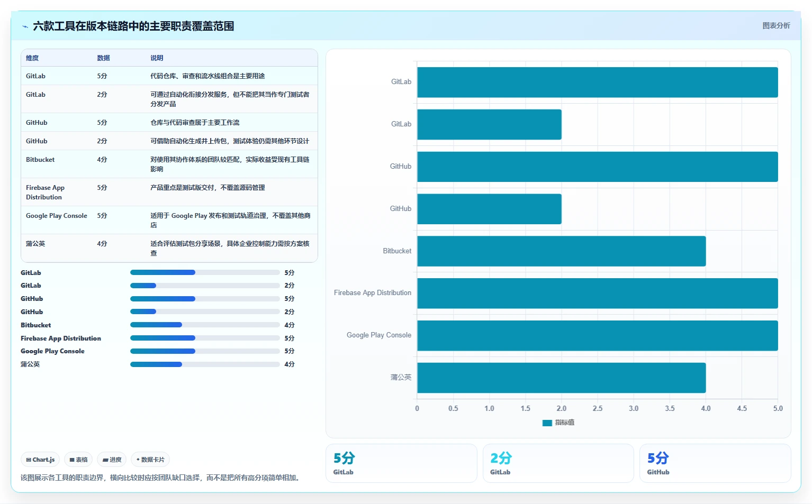Click the Firebase App Distribution chart bar
This screenshot has width=812, height=504.
point(598,293)
